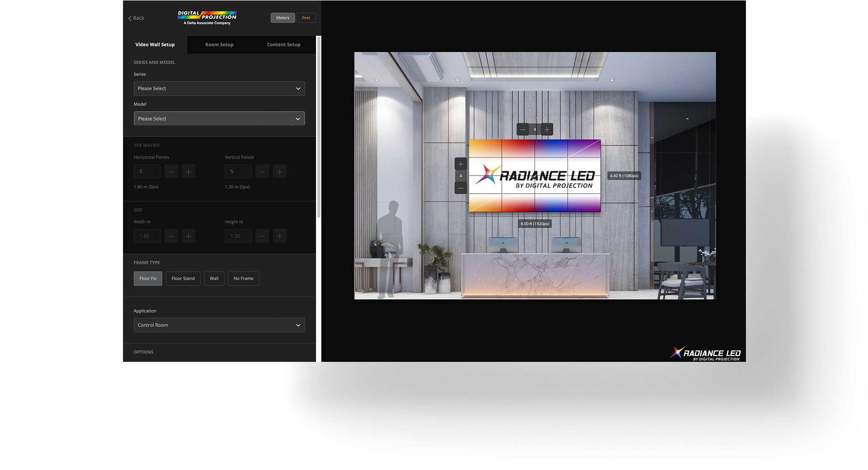Click the video wall preview in room
Viewport: 868px width, 470px height.
click(535, 176)
